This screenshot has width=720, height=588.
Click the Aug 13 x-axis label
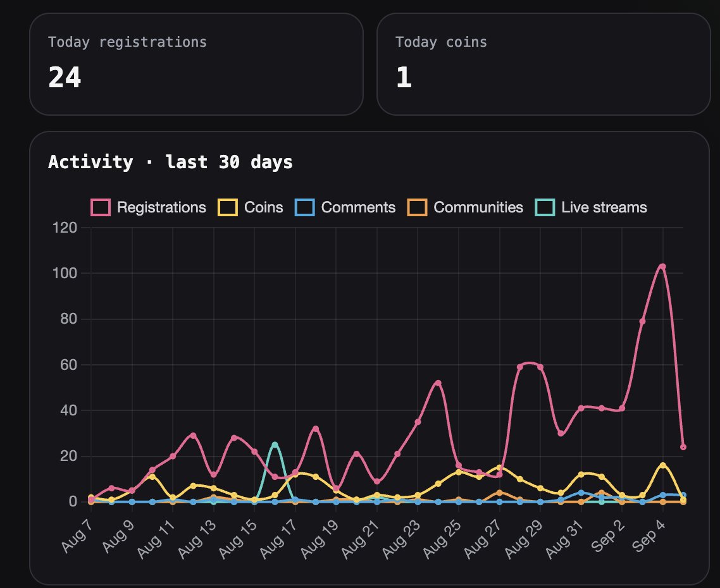coord(197,539)
